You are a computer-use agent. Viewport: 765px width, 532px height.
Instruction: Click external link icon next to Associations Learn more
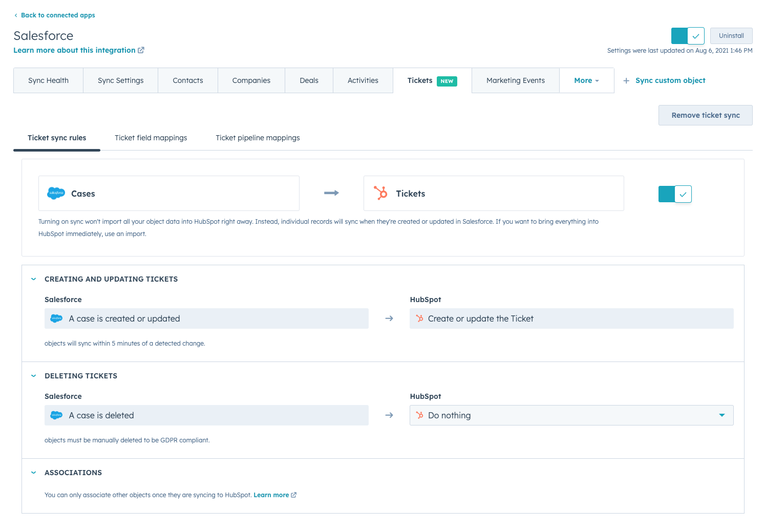tap(294, 495)
